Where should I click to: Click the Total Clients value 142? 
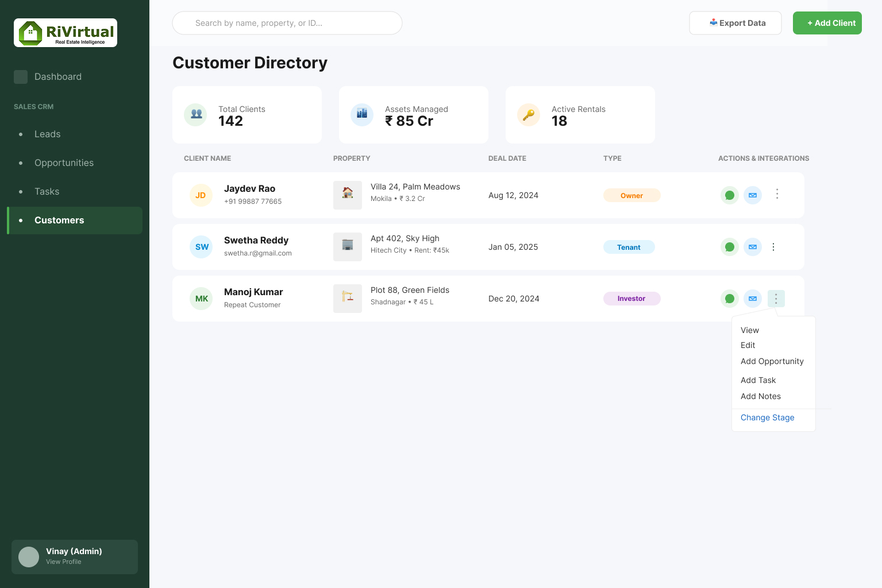pyautogui.click(x=230, y=121)
